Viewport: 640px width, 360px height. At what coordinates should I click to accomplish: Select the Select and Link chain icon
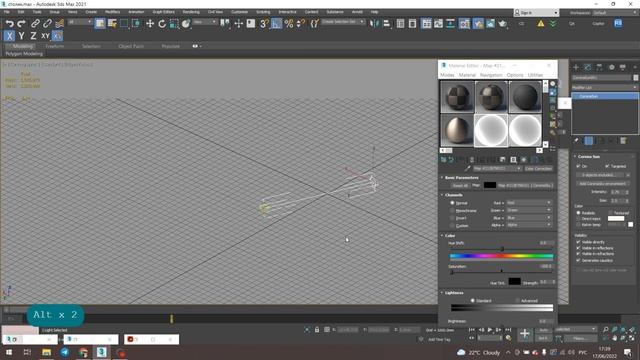(x=35, y=24)
